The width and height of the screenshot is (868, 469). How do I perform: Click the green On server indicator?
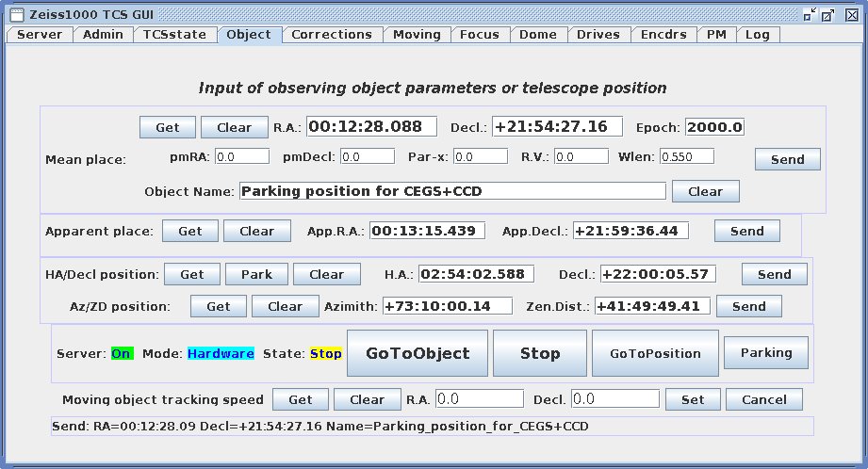coord(122,353)
